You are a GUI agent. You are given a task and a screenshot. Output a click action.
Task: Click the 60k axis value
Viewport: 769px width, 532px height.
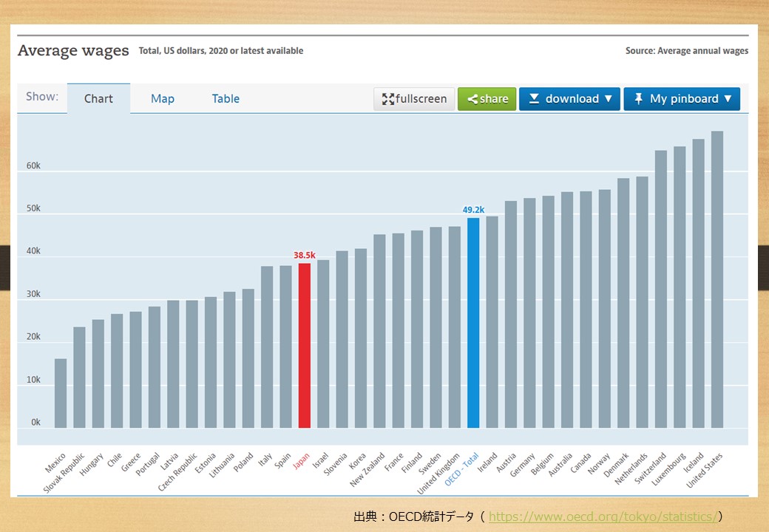[33, 166]
